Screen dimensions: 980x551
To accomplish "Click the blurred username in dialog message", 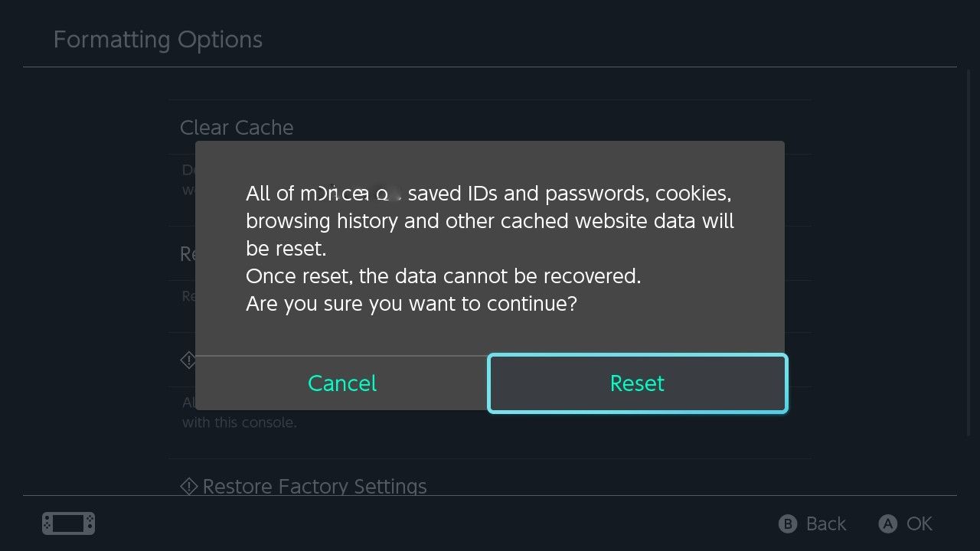I will 351,194.
